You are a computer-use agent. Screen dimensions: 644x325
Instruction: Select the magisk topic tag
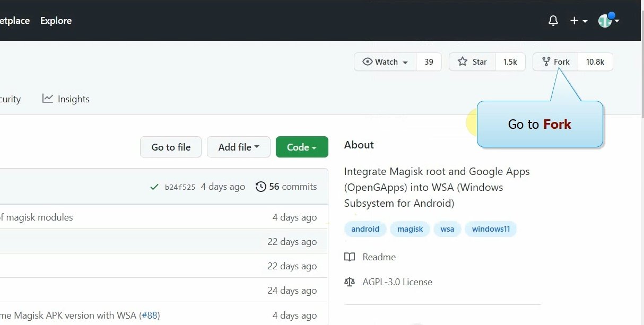click(410, 229)
